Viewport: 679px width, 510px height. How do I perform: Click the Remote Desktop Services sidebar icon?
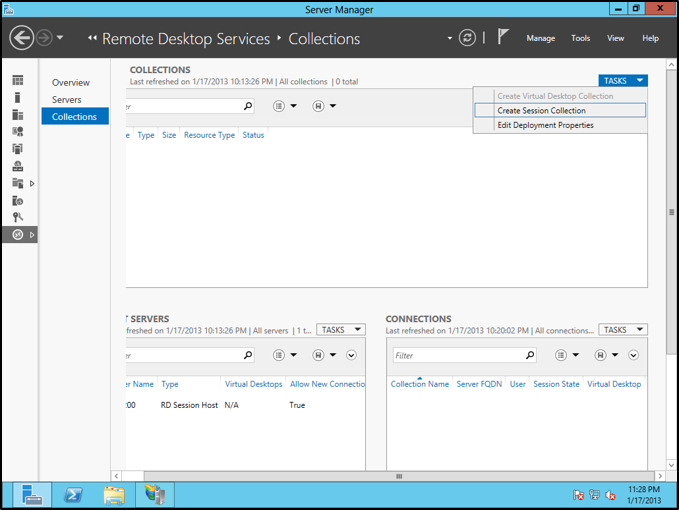17,235
